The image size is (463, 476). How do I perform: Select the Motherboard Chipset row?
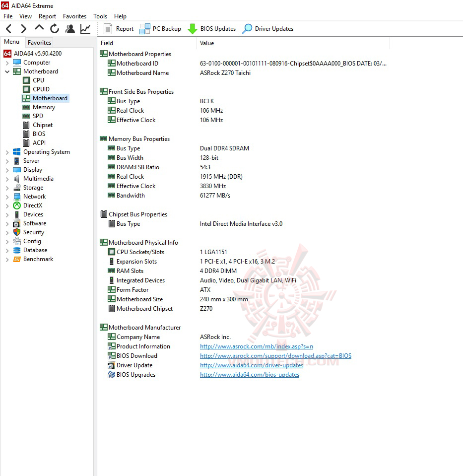coord(244,309)
